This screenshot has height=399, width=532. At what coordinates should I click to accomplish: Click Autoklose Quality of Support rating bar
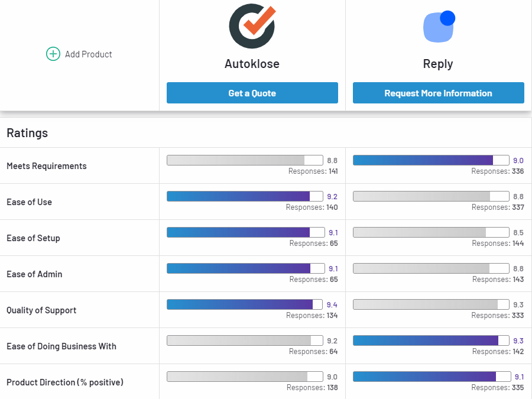245,304
